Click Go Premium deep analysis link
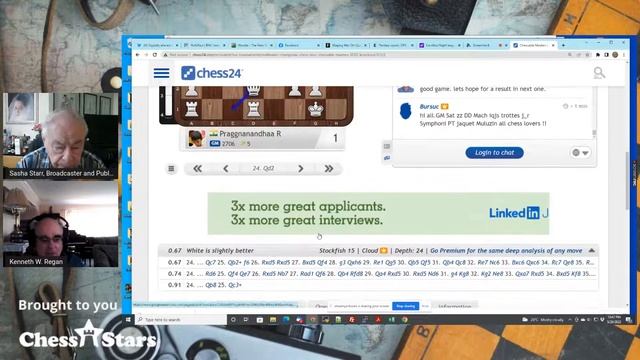 [x=506, y=251]
